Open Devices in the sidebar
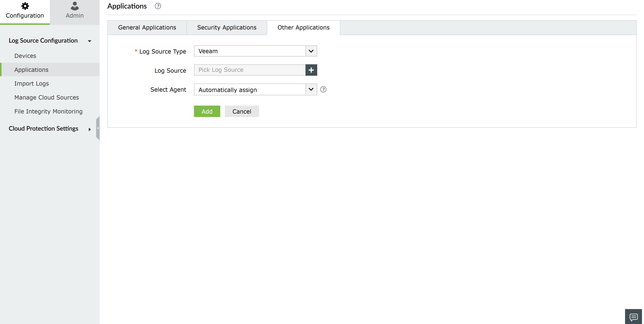Viewport: 644px width, 324px height. coord(25,56)
